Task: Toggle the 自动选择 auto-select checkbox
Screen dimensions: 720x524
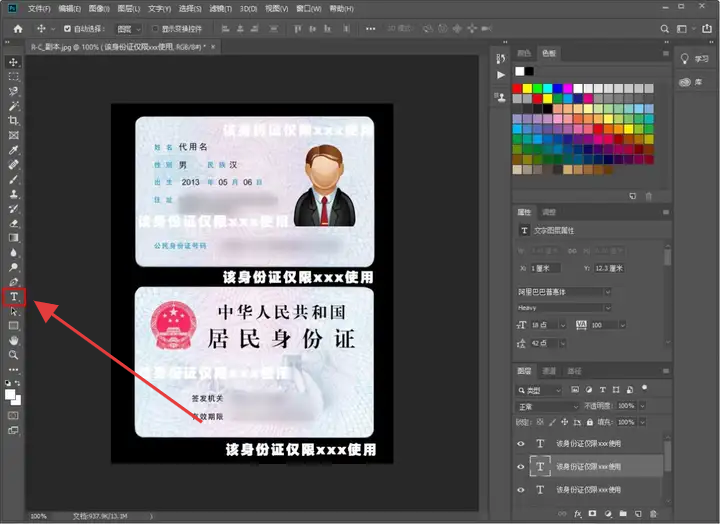Action: [x=68, y=29]
